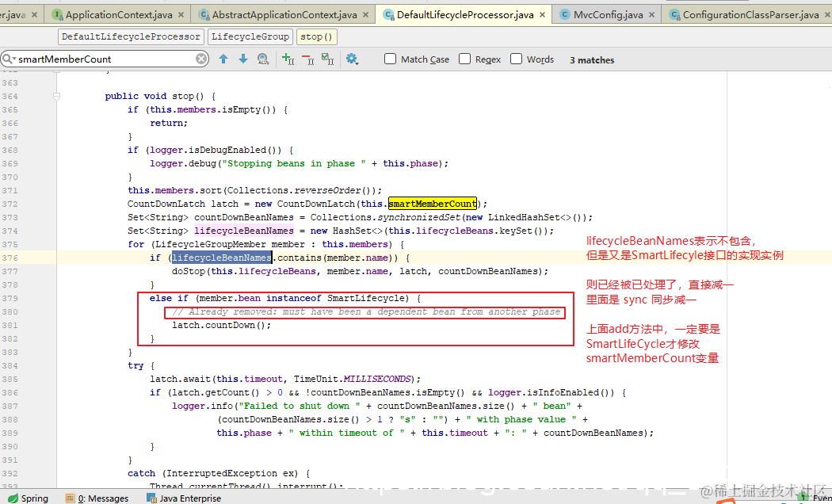The height and width of the screenshot is (504, 832).
Task: Click line number 379 in gutter
Action: click(x=10, y=298)
